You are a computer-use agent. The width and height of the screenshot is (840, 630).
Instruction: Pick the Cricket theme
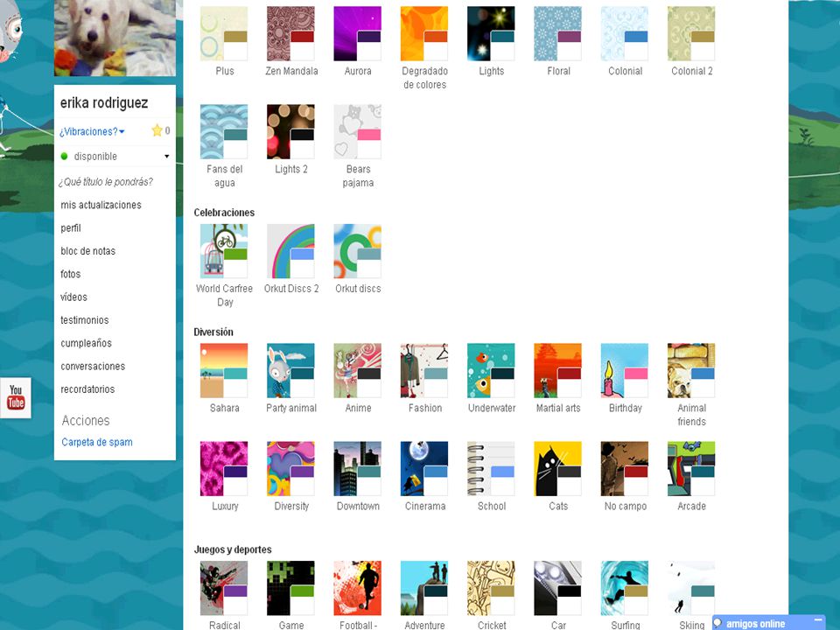[x=491, y=588]
